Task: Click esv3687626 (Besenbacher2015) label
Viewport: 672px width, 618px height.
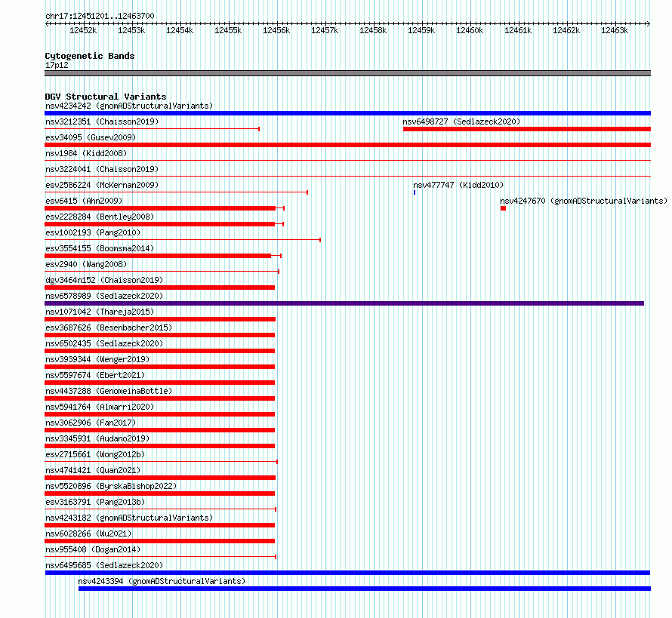Action: click(109, 327)
